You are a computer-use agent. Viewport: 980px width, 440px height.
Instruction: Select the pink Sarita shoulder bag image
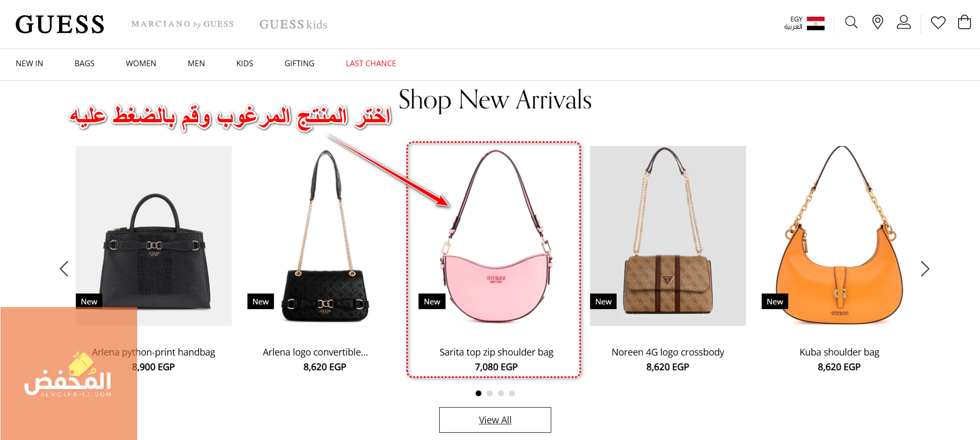497,236
